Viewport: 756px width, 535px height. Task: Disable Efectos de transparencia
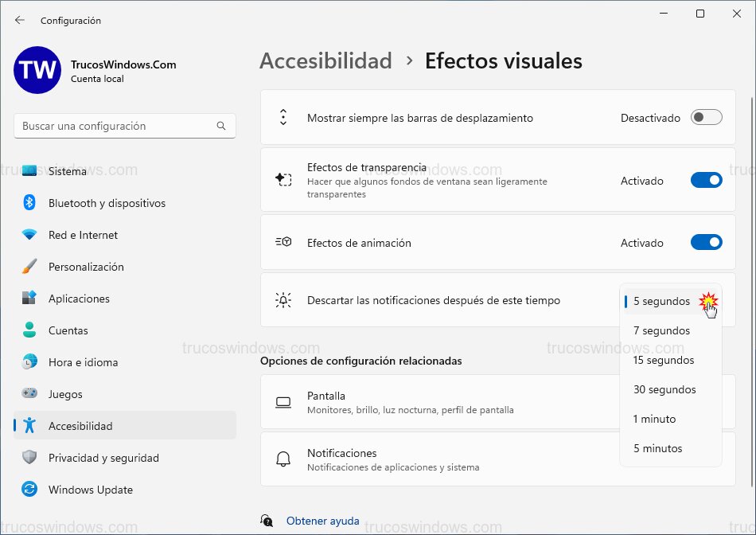click(x=706, y=180)
